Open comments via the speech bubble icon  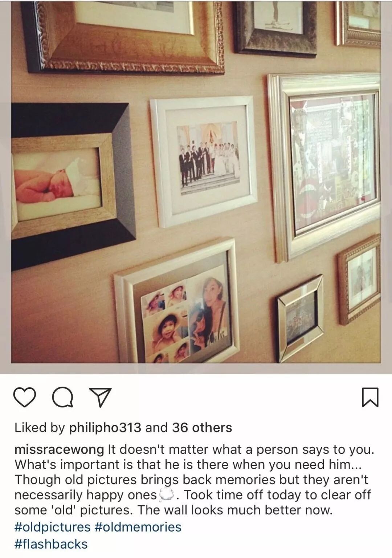pos(62,397)
